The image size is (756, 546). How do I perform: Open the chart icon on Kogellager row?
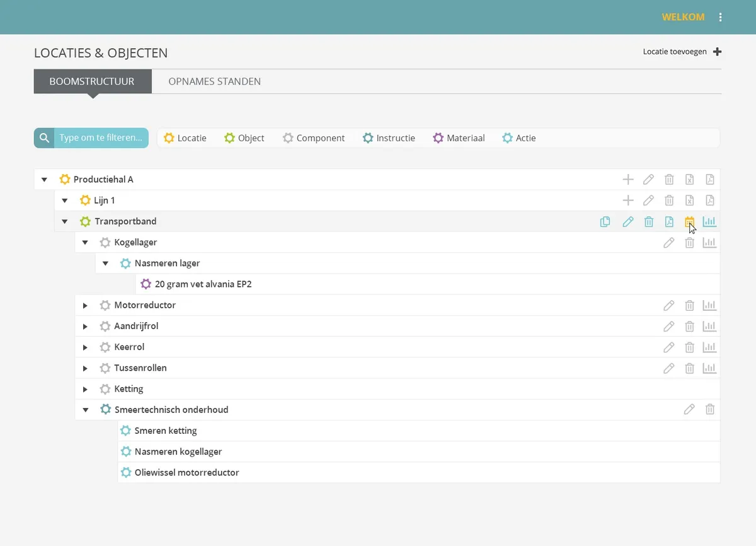coord(709,243)
